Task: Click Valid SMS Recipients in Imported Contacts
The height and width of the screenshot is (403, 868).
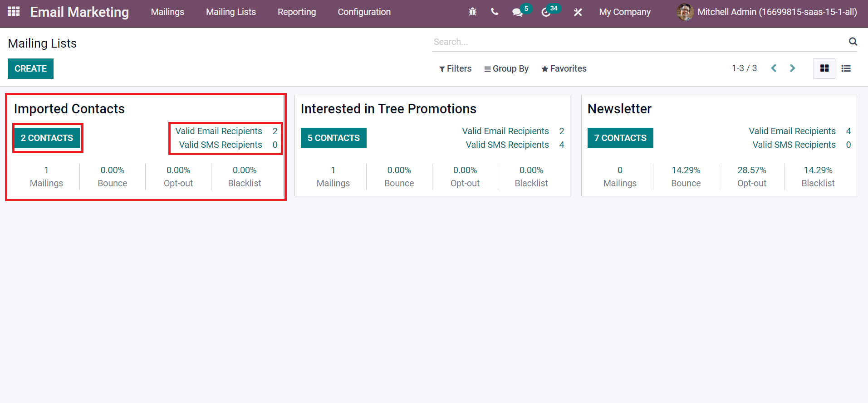Action: 221,145
